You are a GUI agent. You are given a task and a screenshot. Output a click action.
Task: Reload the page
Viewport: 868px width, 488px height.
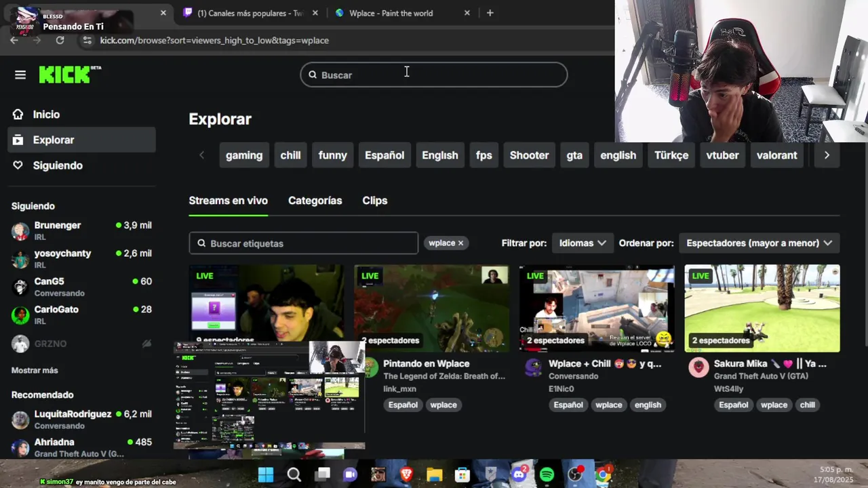tap(60, 40)
